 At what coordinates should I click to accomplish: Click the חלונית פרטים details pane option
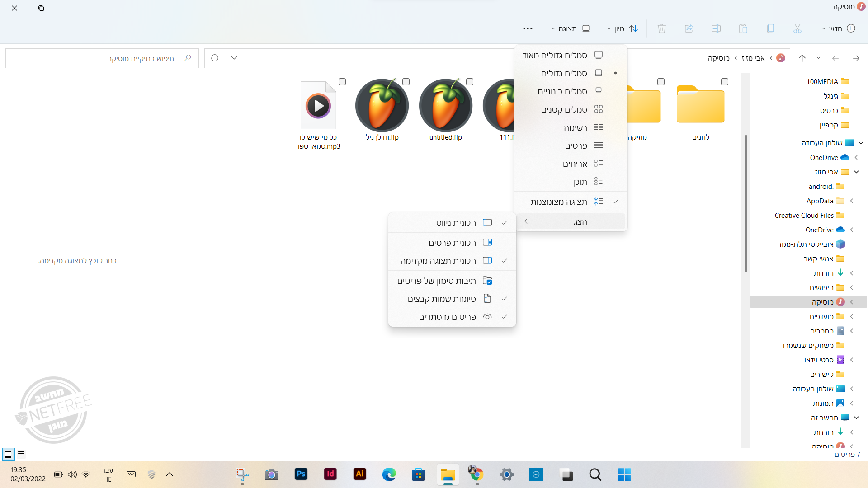[452, 243]
